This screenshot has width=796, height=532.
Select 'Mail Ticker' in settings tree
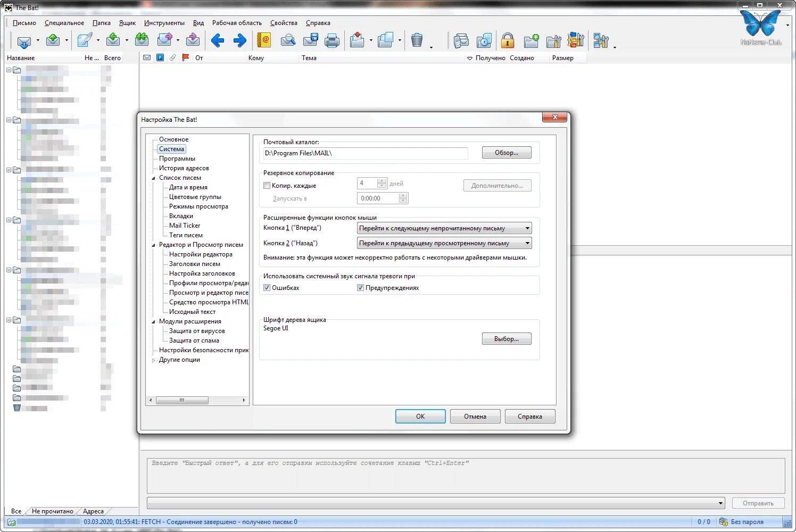pos(185,226)
